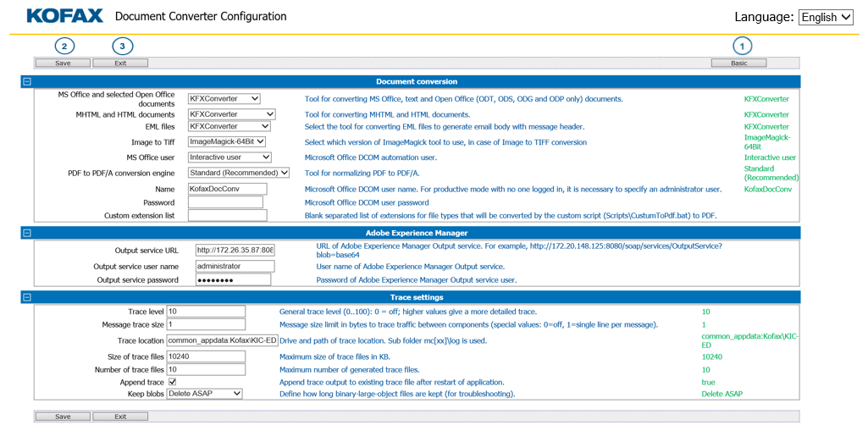This screenshot has height=425, width=868.
Task: Click the Output service URL field
Action: (x=235, y=251)
